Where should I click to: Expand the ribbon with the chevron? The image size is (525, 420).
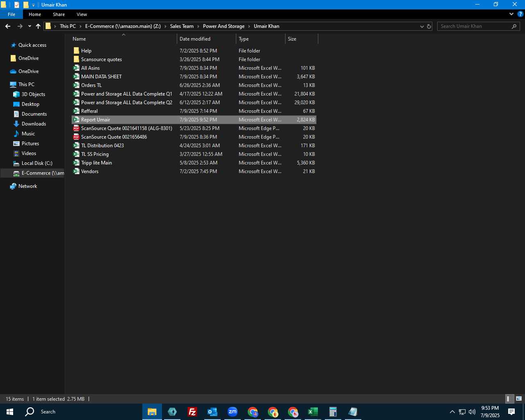click(x=511, y=14)
